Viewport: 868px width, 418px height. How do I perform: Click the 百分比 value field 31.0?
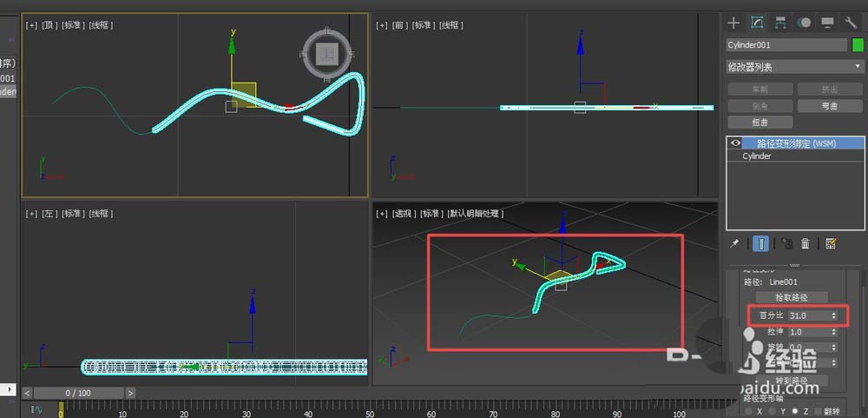[808, 315]
